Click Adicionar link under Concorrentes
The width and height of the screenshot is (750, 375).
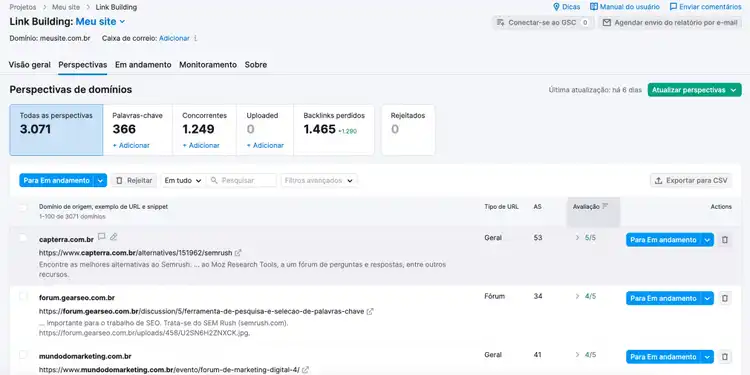coord(201,145)
